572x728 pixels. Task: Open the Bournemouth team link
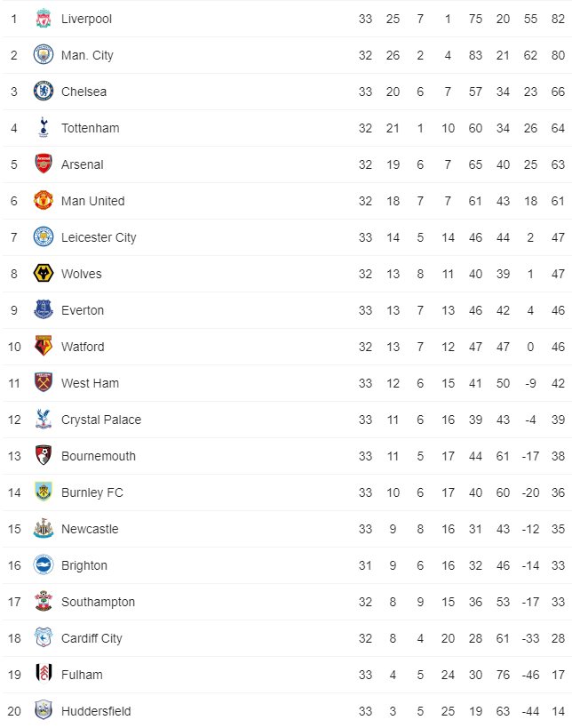tap(99, 456)
